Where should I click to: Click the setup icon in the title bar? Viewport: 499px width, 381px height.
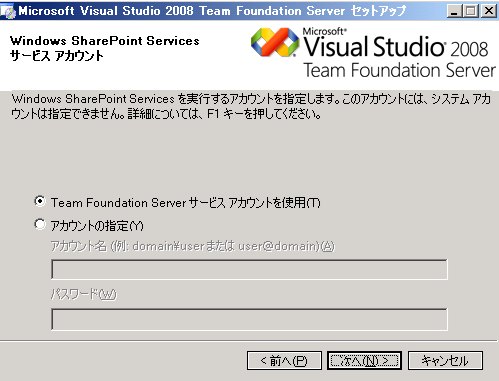[x=8, y=11]
